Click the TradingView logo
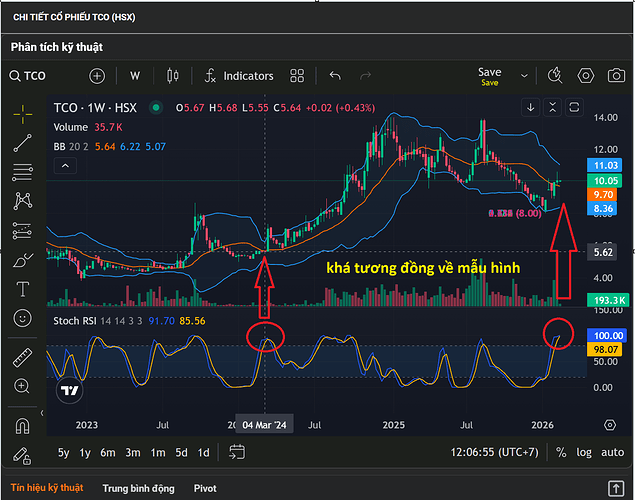The width and height of the screenshot is (635, 500). 70,390
